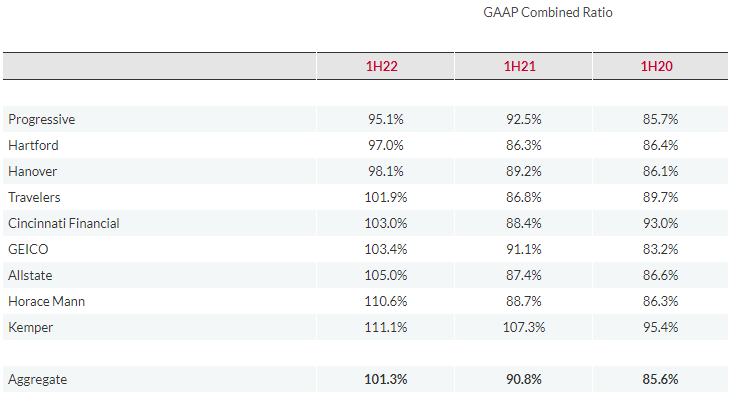Click the 1H22 column header
Viewport: 732px width, 395px height.
tap(381, 66)
